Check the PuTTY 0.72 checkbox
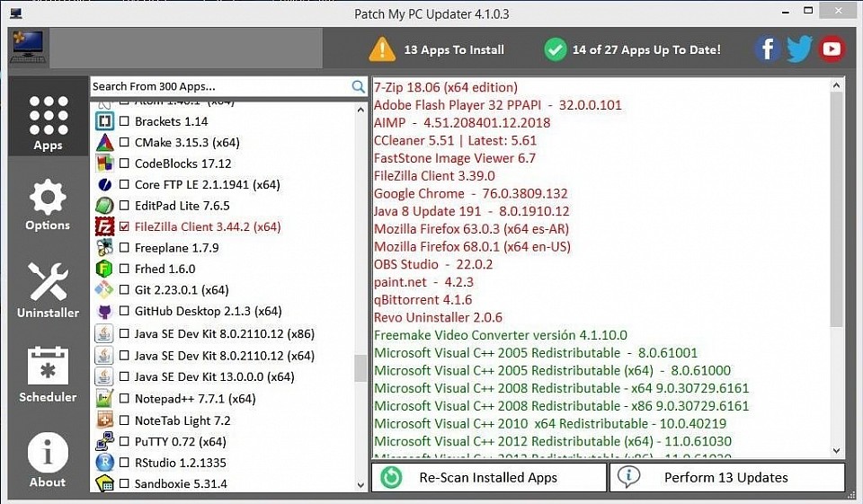Screen dimensions: 863x504 (x=124, y=442)
